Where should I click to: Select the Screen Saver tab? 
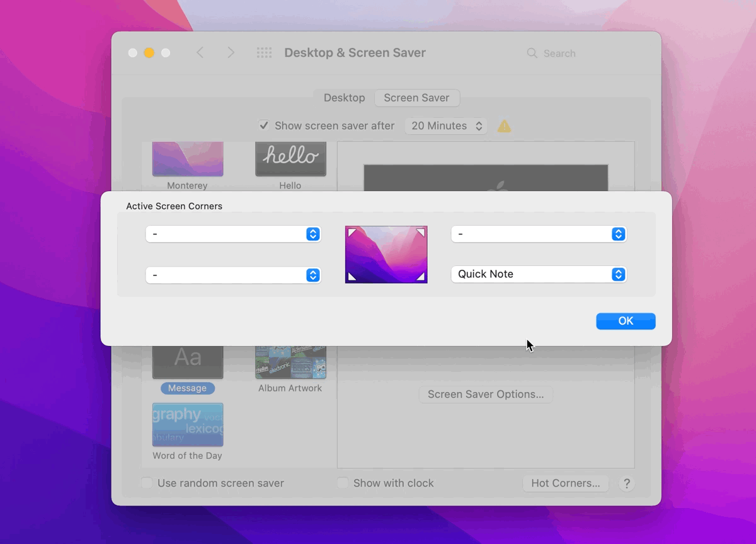click(416, 98)
